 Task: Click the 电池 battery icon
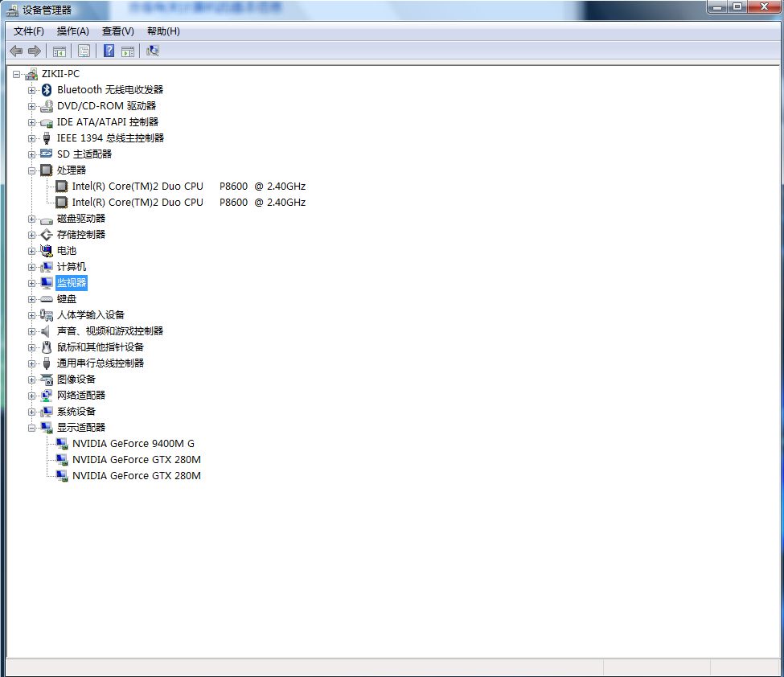tap(47, 251)
